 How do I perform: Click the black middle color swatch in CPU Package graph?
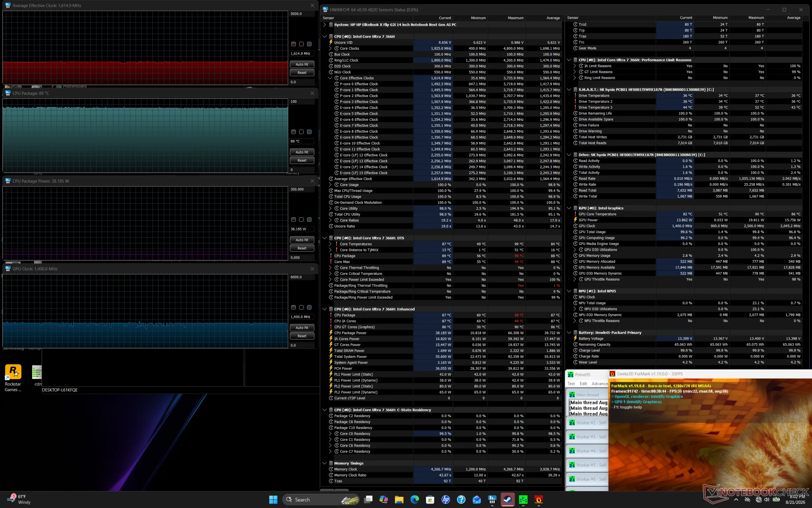pos(301,132)
